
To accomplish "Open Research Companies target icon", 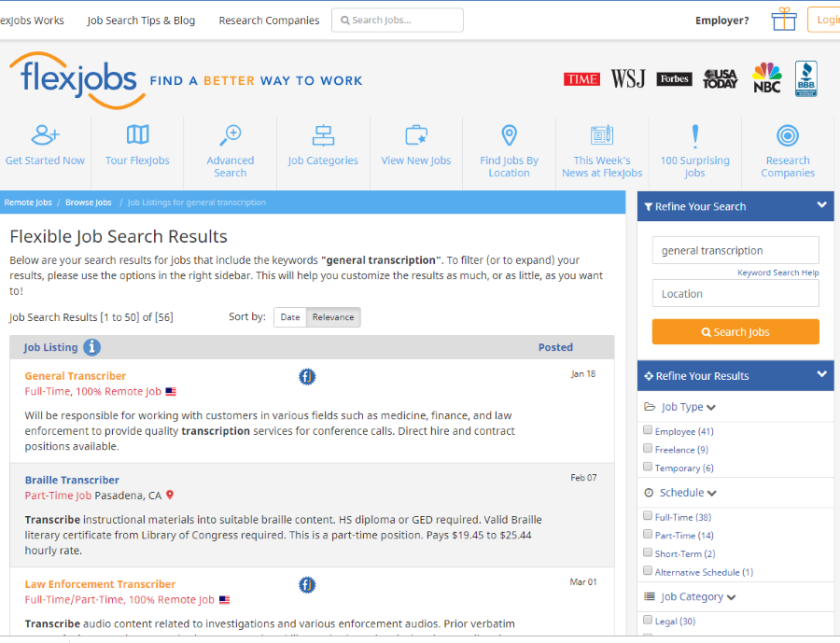I will (x=788, y=135).
